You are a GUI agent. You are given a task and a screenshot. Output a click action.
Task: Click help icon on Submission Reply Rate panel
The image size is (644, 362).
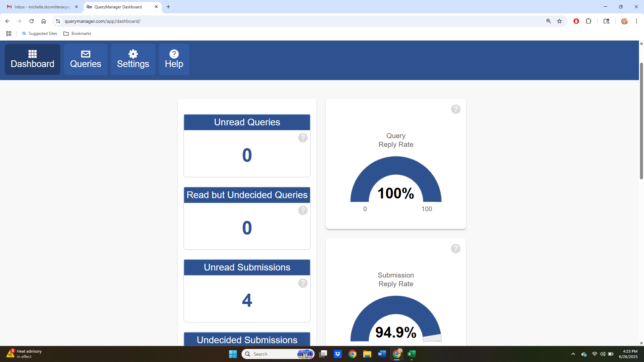coord(455,249)
